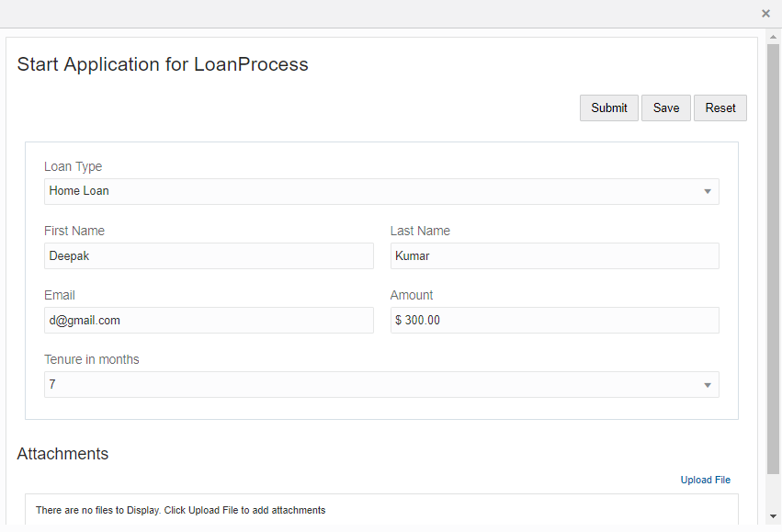Focus the First Name field containing Deepak
Viewport: 782px width, 532px height.
(x=209, y=256)
